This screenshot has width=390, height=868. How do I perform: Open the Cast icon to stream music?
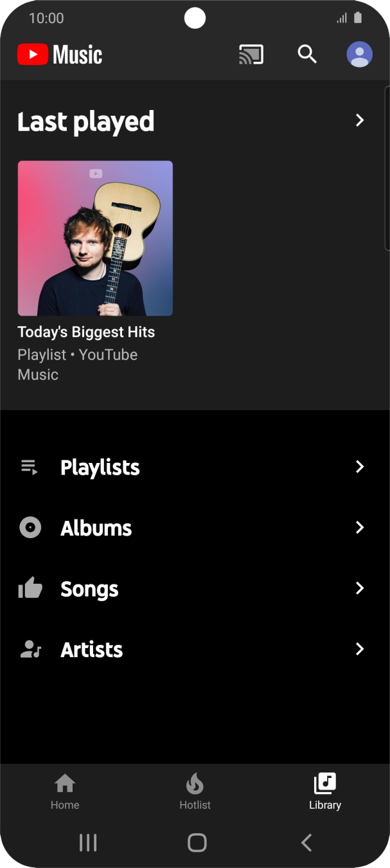click(x=251, y=54)
